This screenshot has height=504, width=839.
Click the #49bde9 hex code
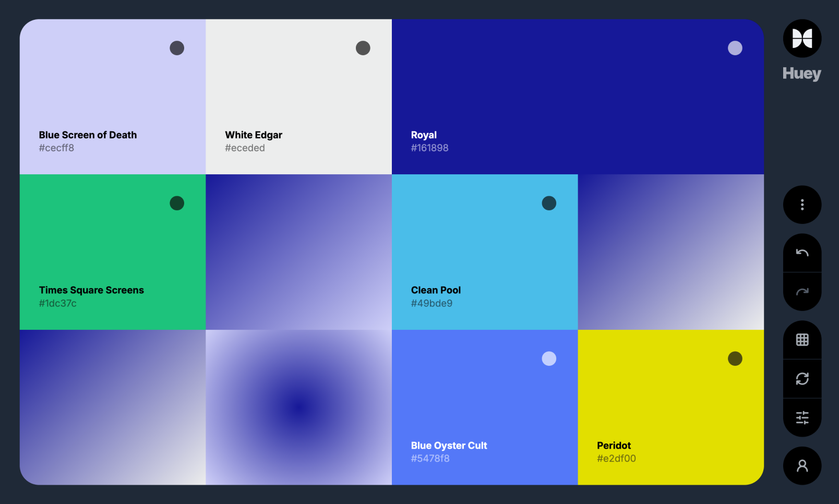tap(432, 303)
